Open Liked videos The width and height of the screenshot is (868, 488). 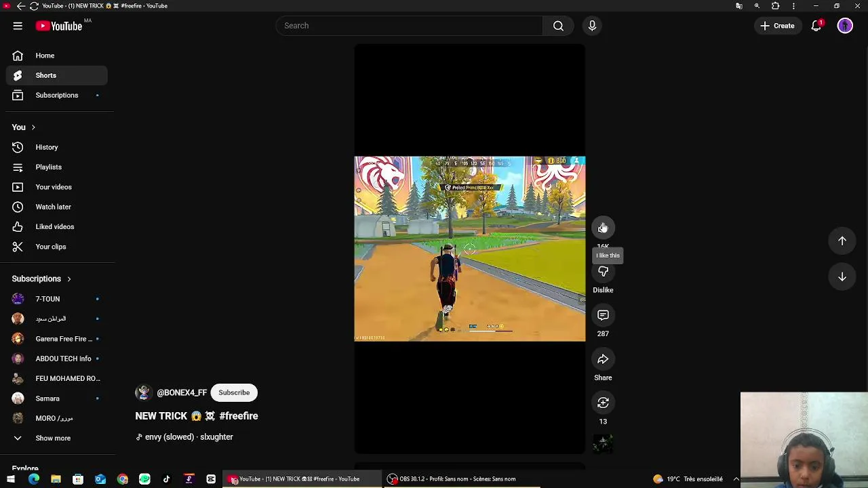[x=57, y=226]
